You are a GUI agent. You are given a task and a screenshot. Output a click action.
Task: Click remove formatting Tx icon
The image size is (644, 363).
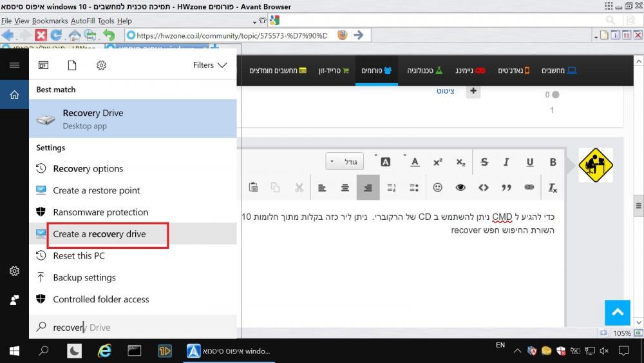(553, 188)
